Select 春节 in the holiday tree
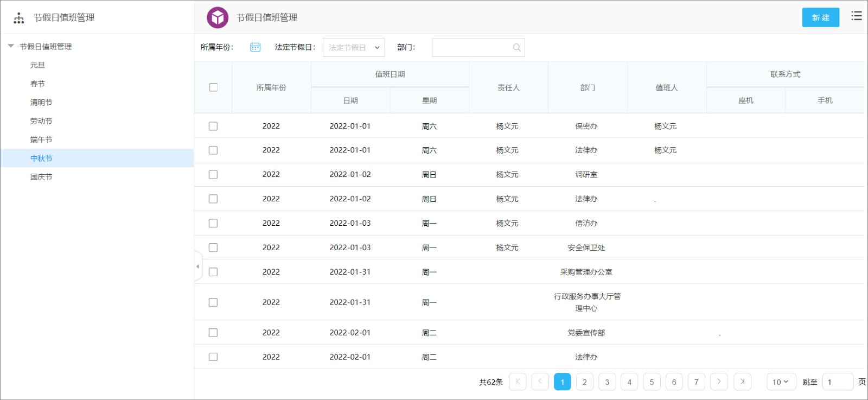This screenshot has height=400, width=868. (x=37, y=84)
